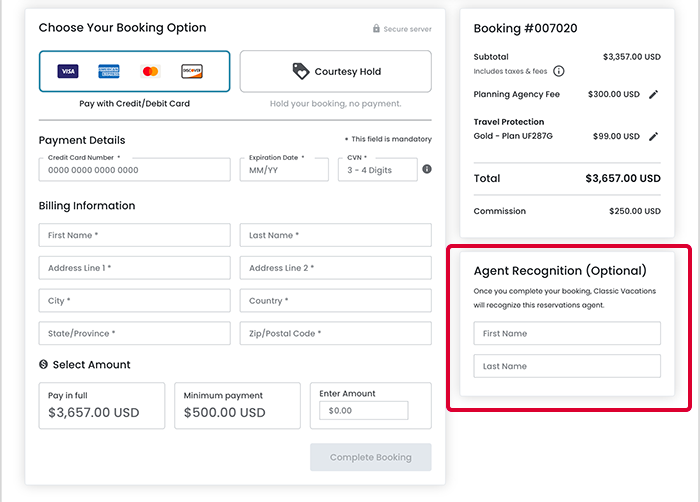Focus the Expiration Date field
The height and width of the screenshot is (502, 700).
(284, 169)
